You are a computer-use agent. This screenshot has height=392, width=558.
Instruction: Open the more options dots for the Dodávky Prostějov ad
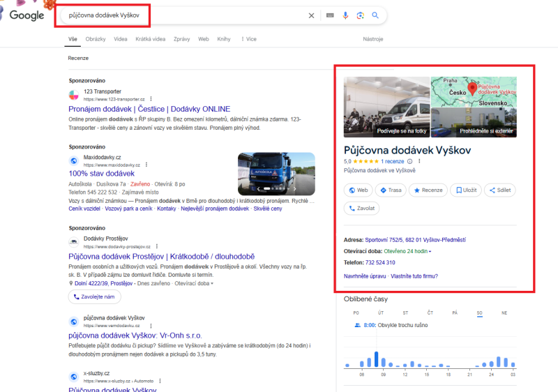pyautogui.click(x=156, y=246)
